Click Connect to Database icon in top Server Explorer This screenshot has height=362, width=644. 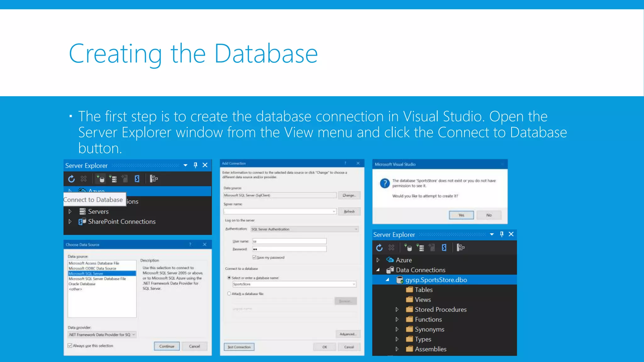100,179
